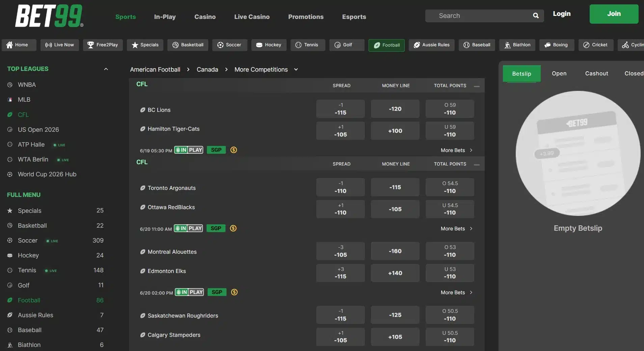
Task: Click chevron after American Football breadcrumb
Action: 188,69
